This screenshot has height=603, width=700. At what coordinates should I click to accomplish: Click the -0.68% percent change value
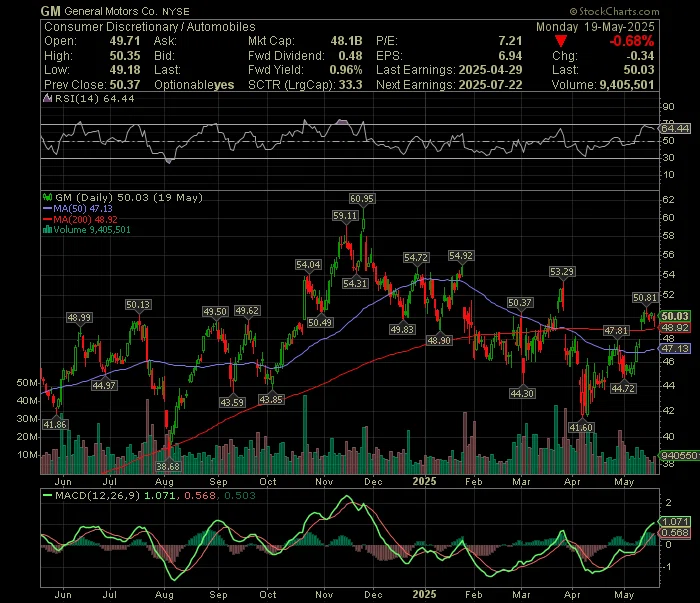pos(632,41)
